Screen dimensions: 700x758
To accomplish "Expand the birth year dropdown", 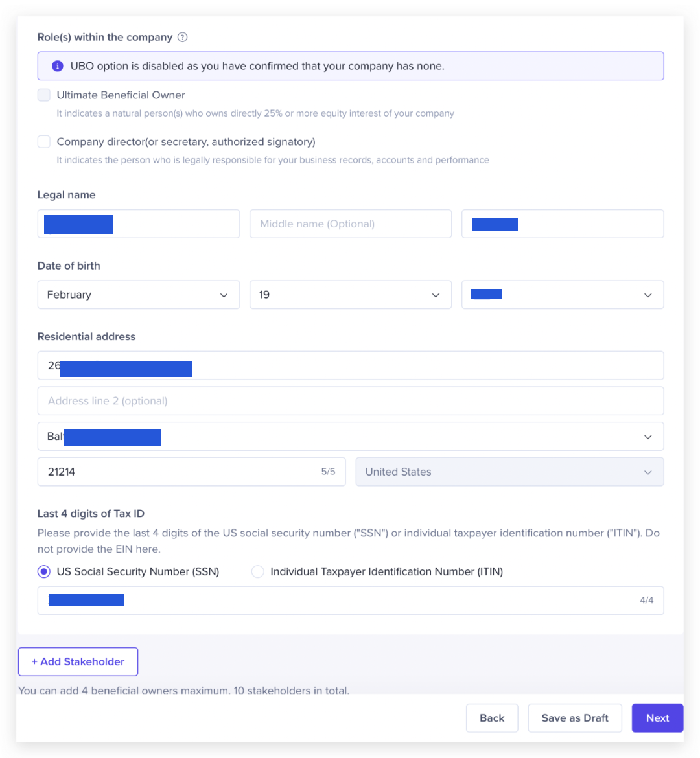I will click(562, 295).
